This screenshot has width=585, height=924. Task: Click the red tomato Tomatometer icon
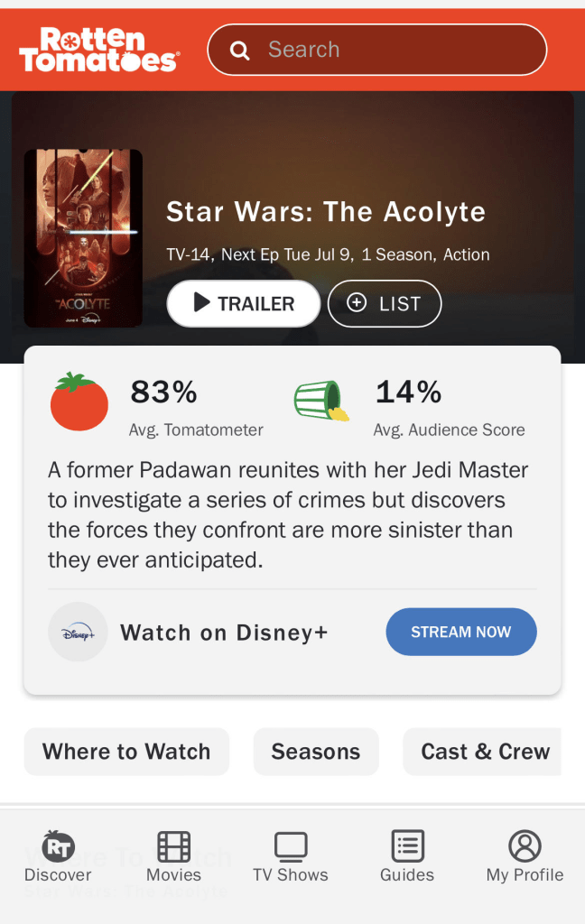click(79, 402)
